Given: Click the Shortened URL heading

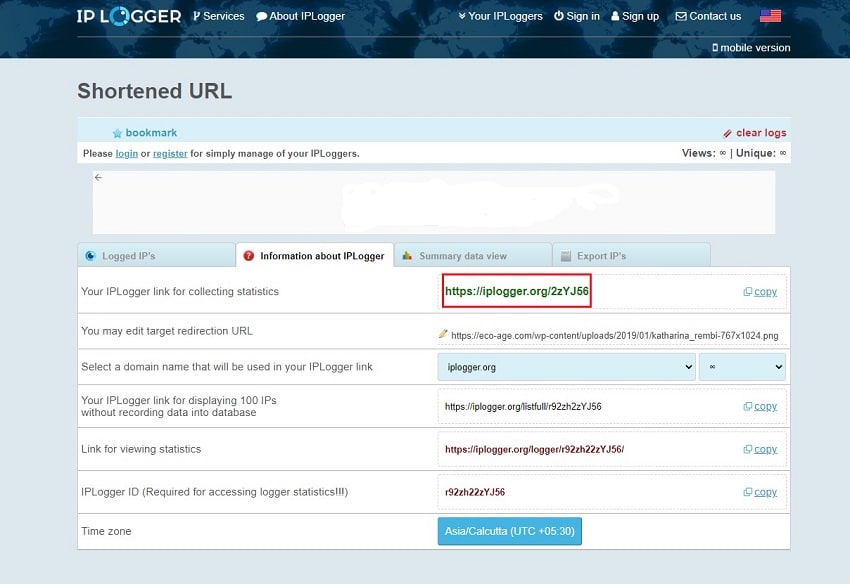Looking at the screenshot, I should click(x=154, y=91).
